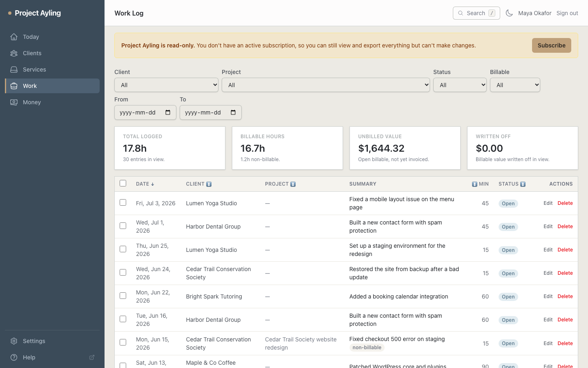Click the From date field

coord(145,112)
